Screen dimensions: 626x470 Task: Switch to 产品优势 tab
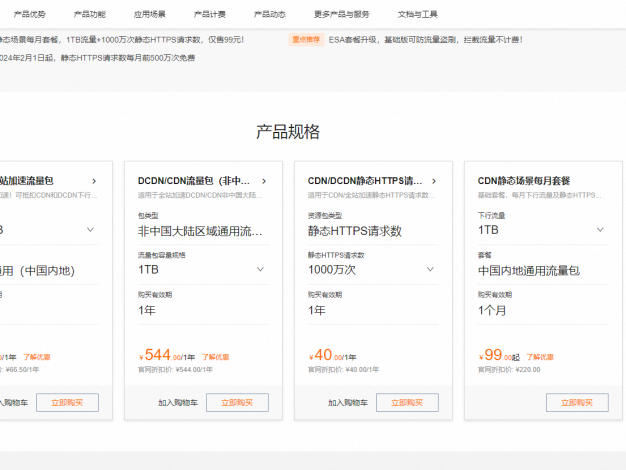29,14
